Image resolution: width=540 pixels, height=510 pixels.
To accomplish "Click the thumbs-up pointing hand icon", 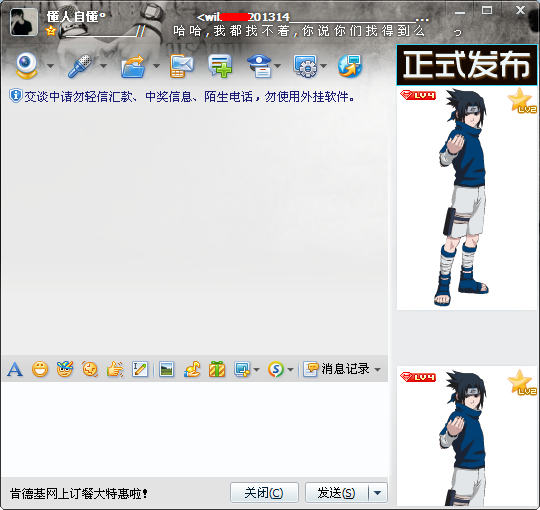I will (x=115, y=370).
